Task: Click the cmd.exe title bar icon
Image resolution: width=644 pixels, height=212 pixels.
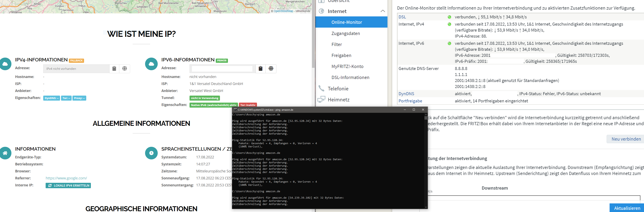Action: pyautogui.click(x=235, y=110)
